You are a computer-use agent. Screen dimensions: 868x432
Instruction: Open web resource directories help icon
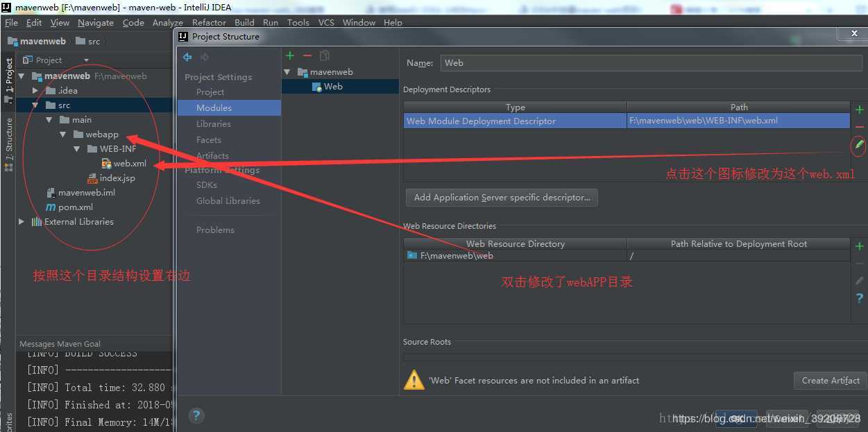click(x=860, y=298)
